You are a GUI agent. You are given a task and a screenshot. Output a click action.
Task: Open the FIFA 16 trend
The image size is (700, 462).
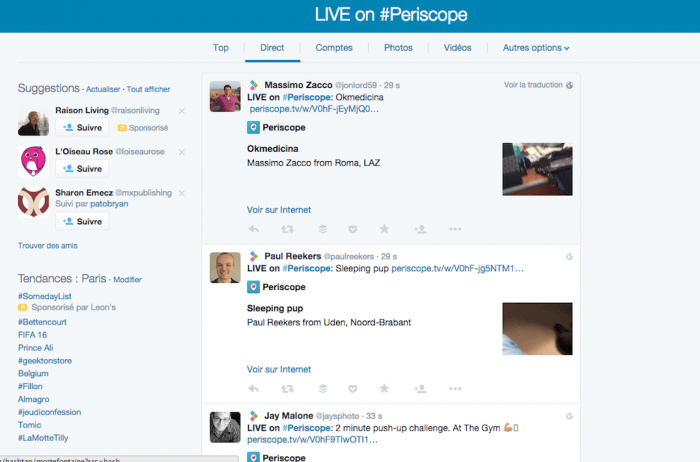pyautogui.click(x=33, y=335)
